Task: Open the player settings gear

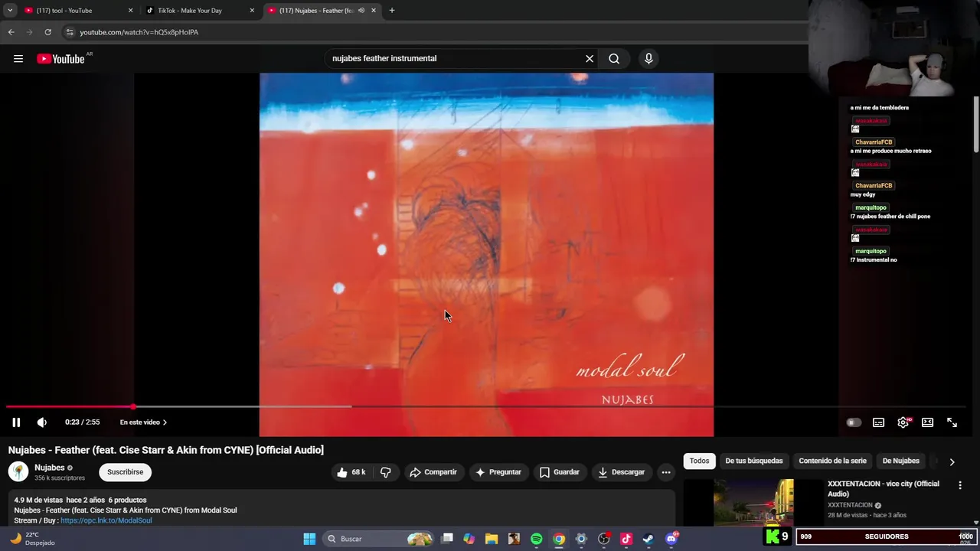Action: point(903,422)
